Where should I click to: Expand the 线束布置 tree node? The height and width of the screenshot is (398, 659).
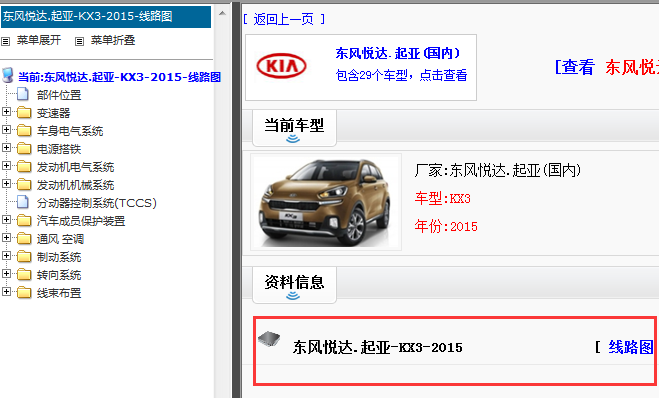(6, 292)
